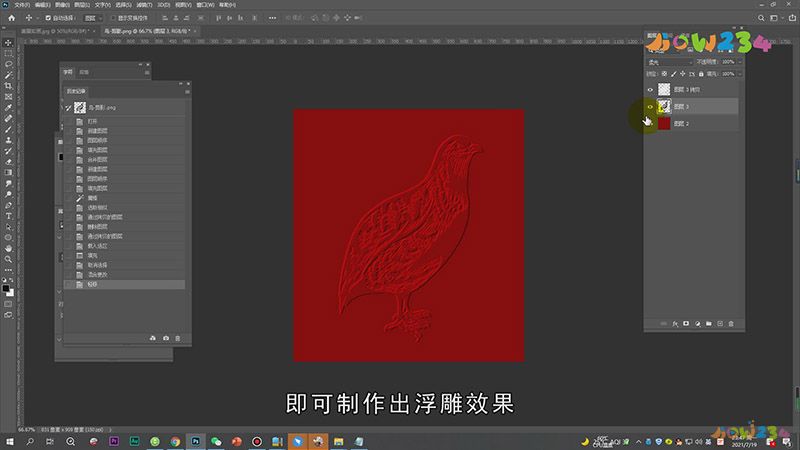Viewport: 800px width, 450px height.
Task: Add a layer mask in Layers panel
Action: 686,323
